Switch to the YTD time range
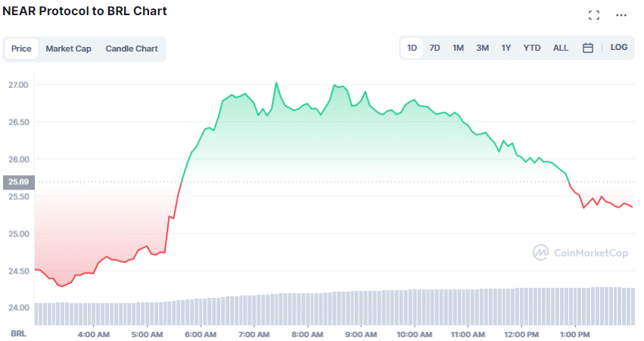This screenshot has width=644, height=341. coord(532,48)
